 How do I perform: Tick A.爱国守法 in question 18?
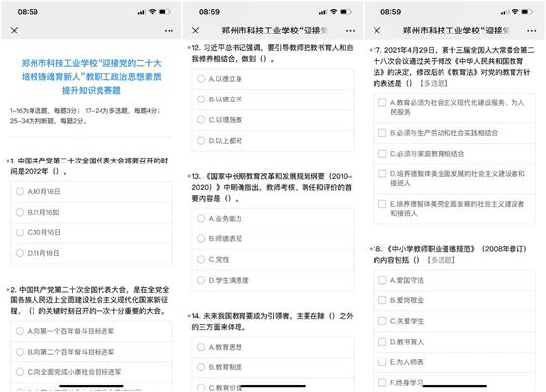click(454, 280)
